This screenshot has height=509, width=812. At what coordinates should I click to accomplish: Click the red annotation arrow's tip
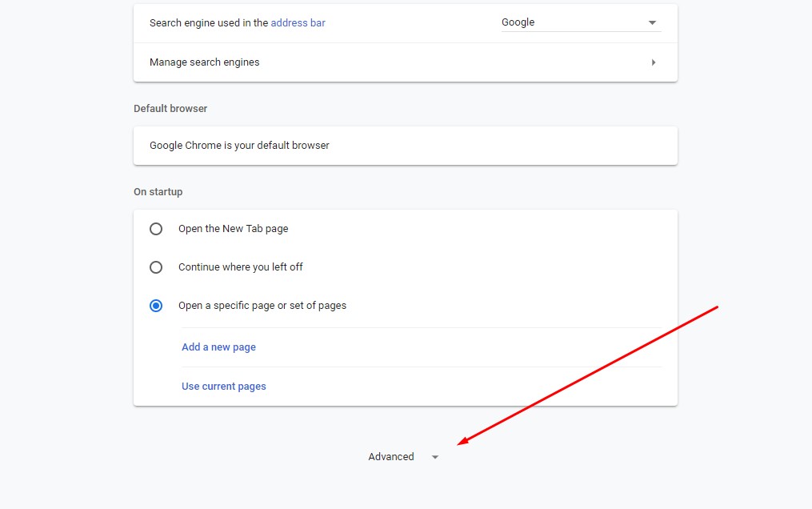[459, 443]
